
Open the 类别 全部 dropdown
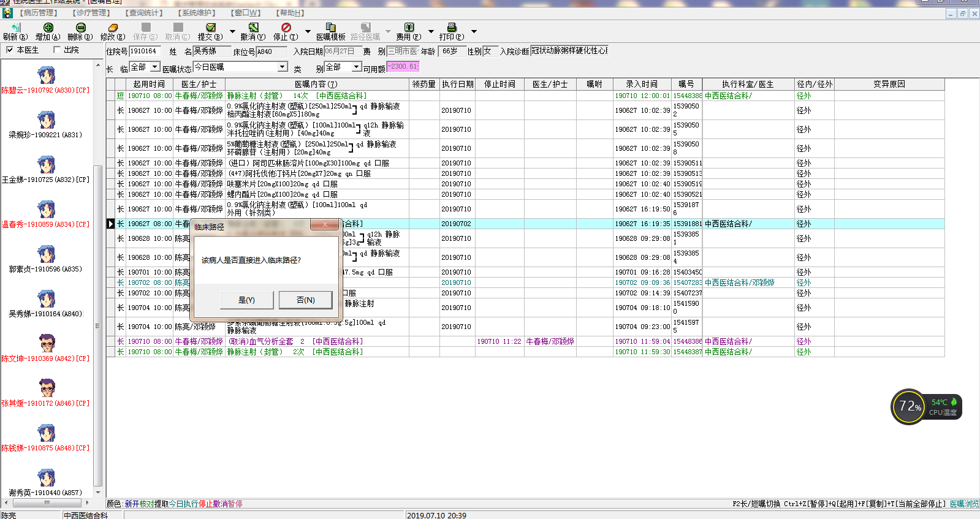(x=357, y=67)
